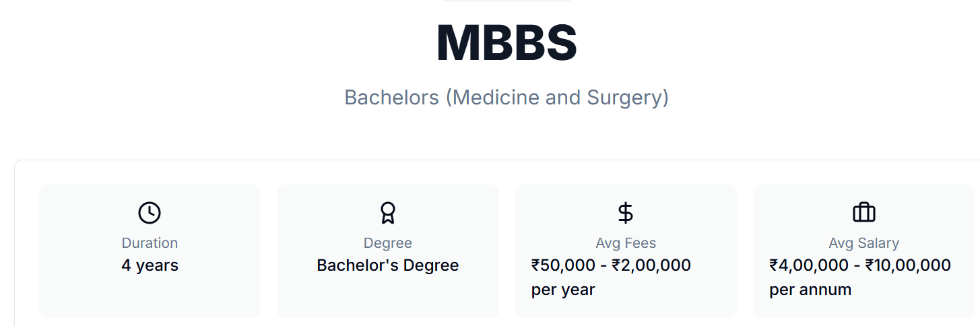Click the per annum text
Viewport: 980px width, 326px height.
(810, 290)
